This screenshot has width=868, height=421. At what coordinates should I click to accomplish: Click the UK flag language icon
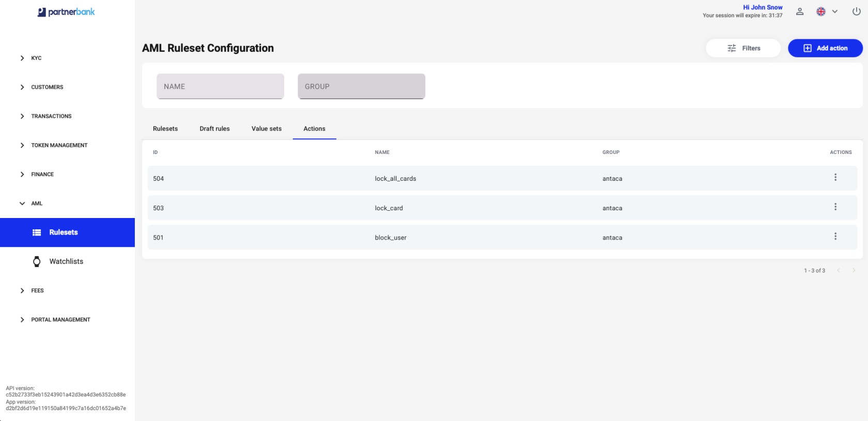[x=821, y=11]
